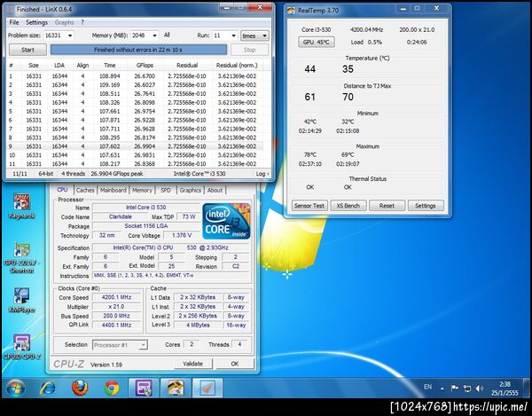Click the 'Finished without errors' progress bar

point(138,50)
